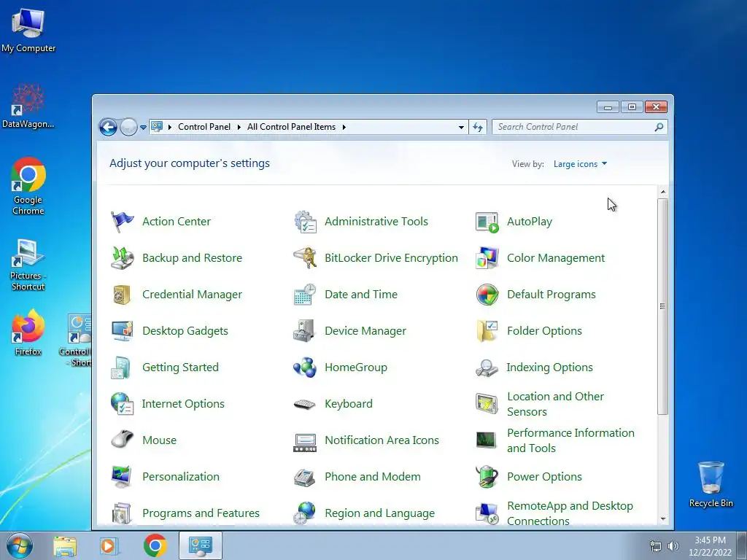
Task: Open Windows Explorer from the taskbar
Action: coord(65,545)
